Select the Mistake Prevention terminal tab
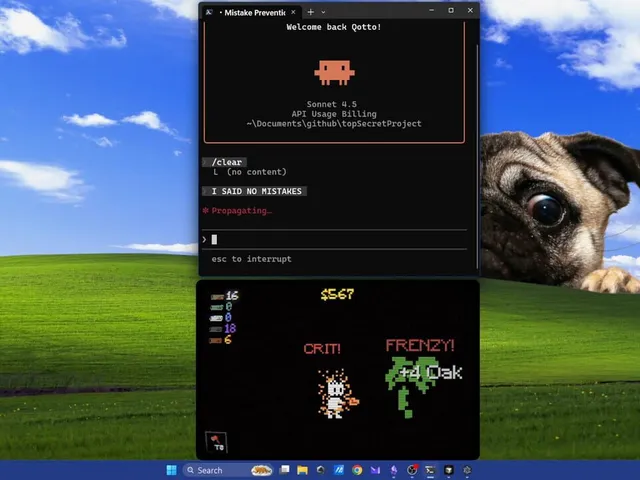This screenshot has width=640, height=480. click(251, 12)
